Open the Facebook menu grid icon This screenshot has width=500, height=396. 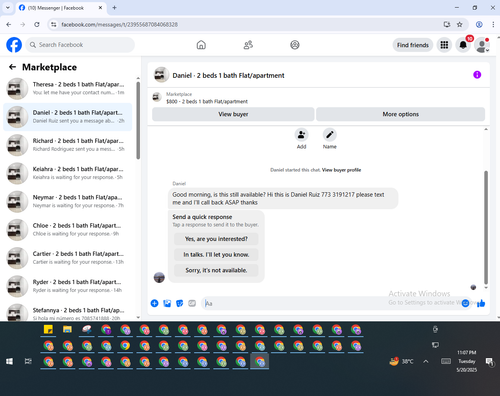pos(444,45)
